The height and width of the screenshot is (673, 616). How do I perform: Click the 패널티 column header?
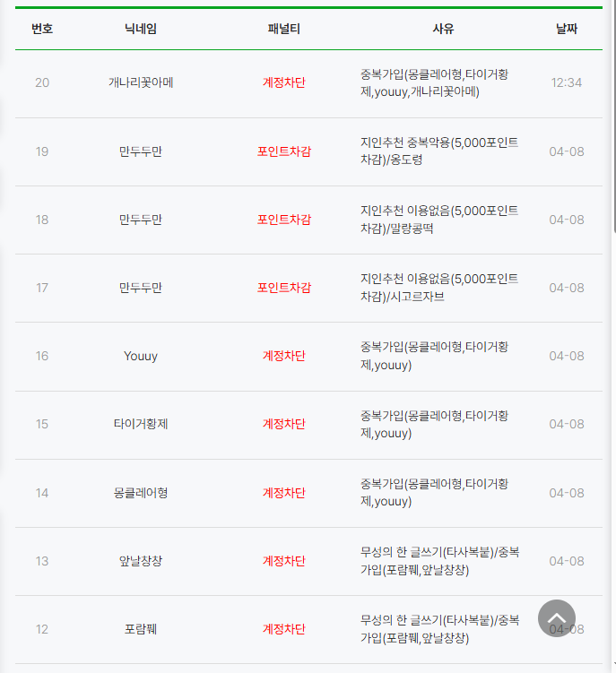tap(283, 29)
